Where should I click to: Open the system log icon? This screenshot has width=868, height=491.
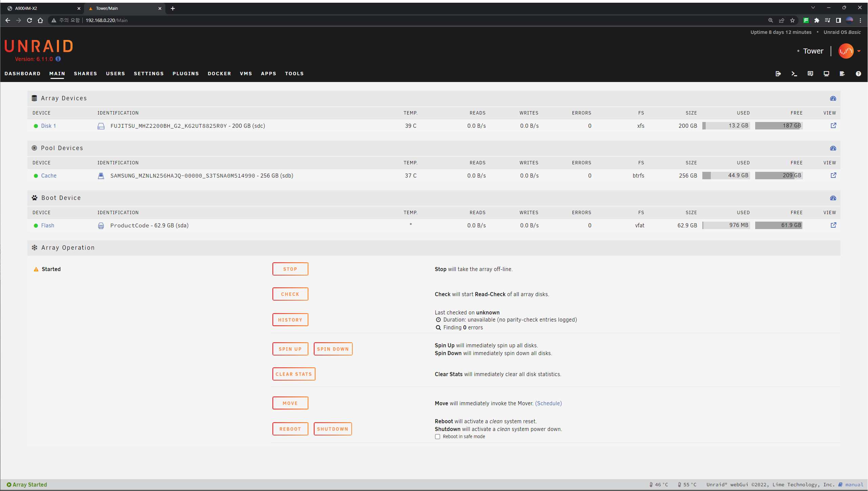pos(842,74)
